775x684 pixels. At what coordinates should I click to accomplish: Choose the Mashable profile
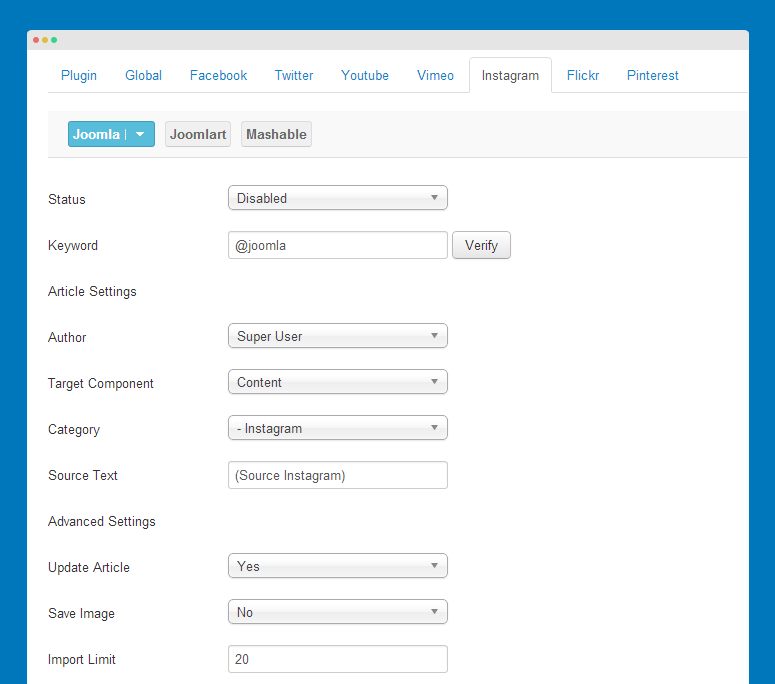click(x=276, y=134)
